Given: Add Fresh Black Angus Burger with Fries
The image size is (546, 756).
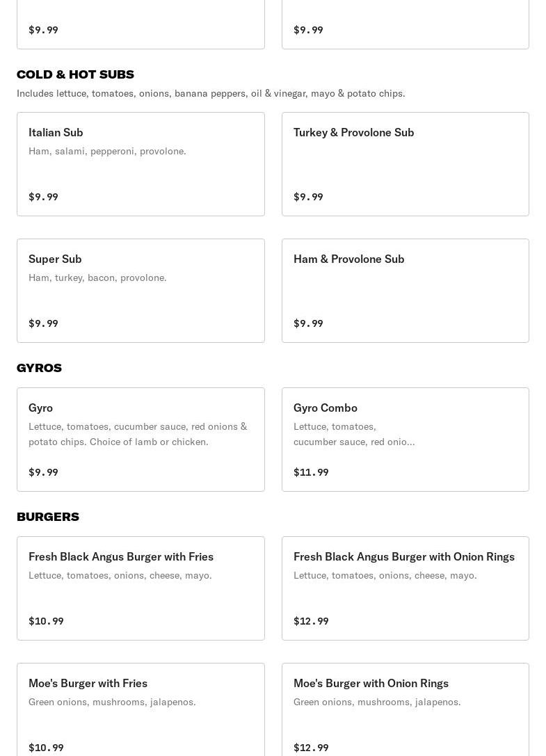Looking at the screenshot, I should coord(121,556).
